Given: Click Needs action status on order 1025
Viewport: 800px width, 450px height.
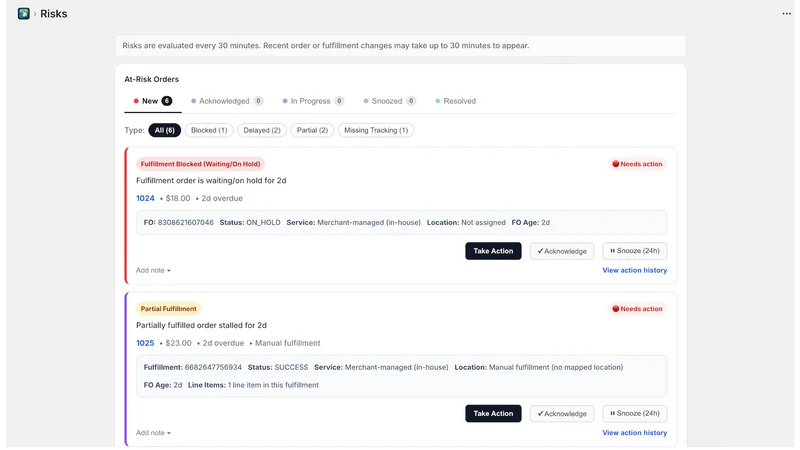Looking at the screenshot, I should pos(637,309).
